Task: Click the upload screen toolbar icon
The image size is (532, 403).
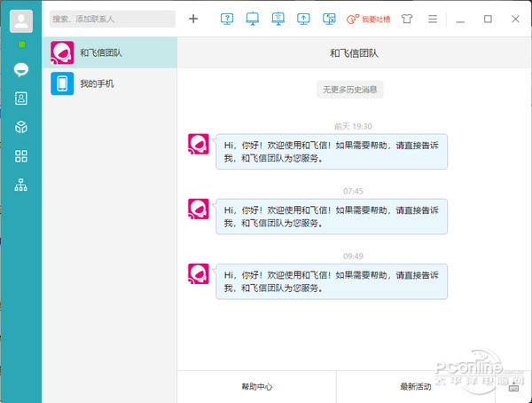Action: (303, 19)
